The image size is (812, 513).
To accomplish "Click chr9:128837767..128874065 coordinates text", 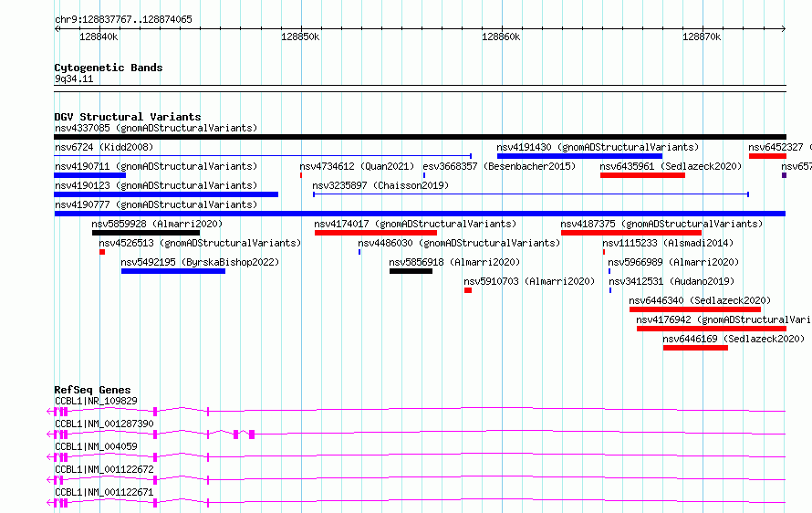I will [124, 19].
